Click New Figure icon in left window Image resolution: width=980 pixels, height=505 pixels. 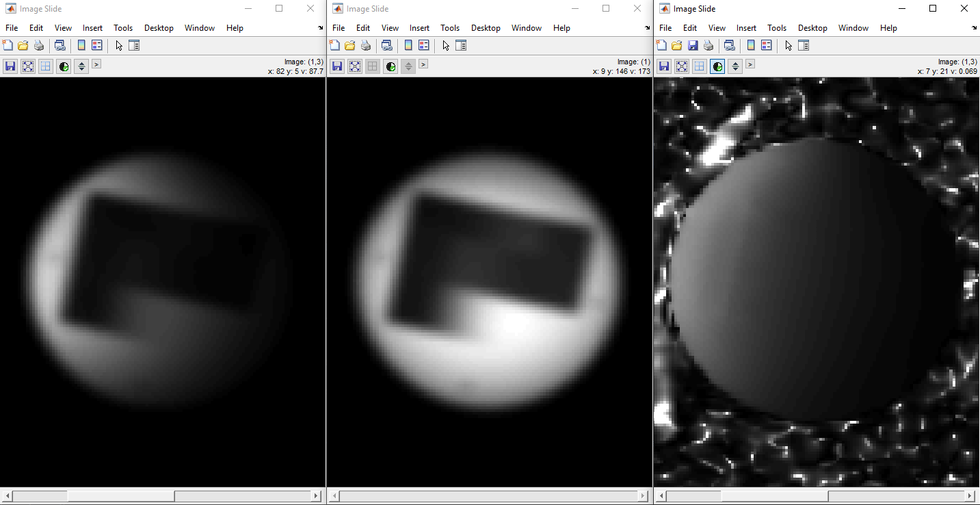8,46
